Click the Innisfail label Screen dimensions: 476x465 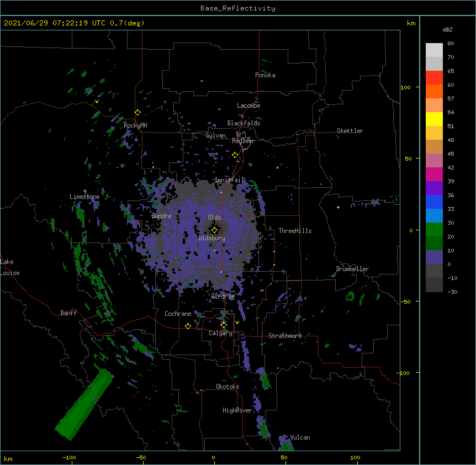[x=230, y=180]
